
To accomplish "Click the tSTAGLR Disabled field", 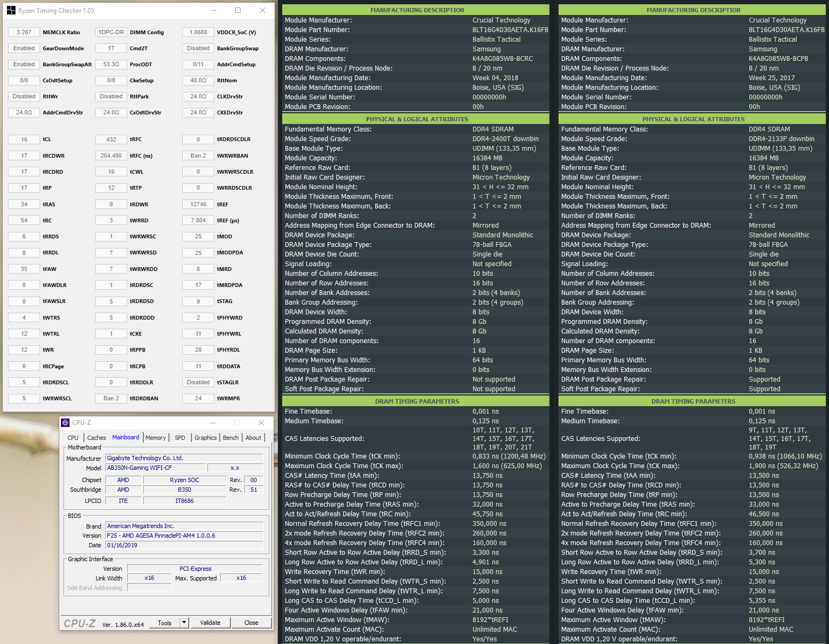I will click(x=198, y=382).
